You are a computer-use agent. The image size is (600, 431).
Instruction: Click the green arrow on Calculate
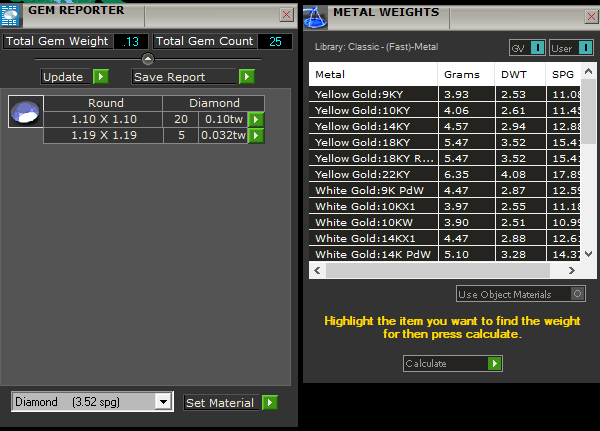494,364
